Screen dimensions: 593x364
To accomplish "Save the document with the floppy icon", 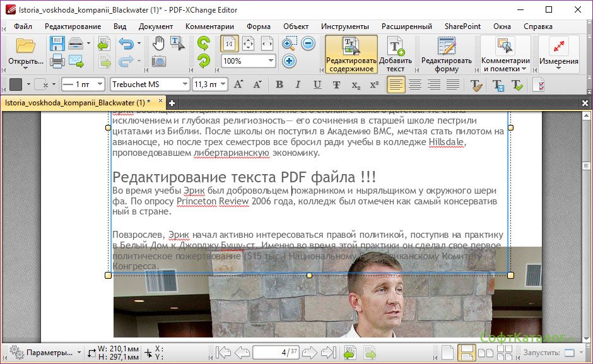I will click(x=57, y=44).
